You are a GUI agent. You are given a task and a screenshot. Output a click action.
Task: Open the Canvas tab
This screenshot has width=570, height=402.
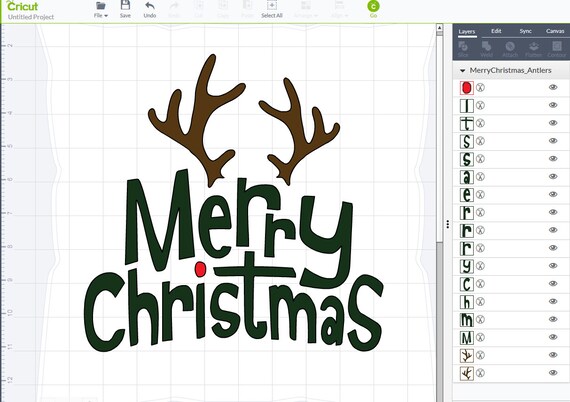point(555,31)
